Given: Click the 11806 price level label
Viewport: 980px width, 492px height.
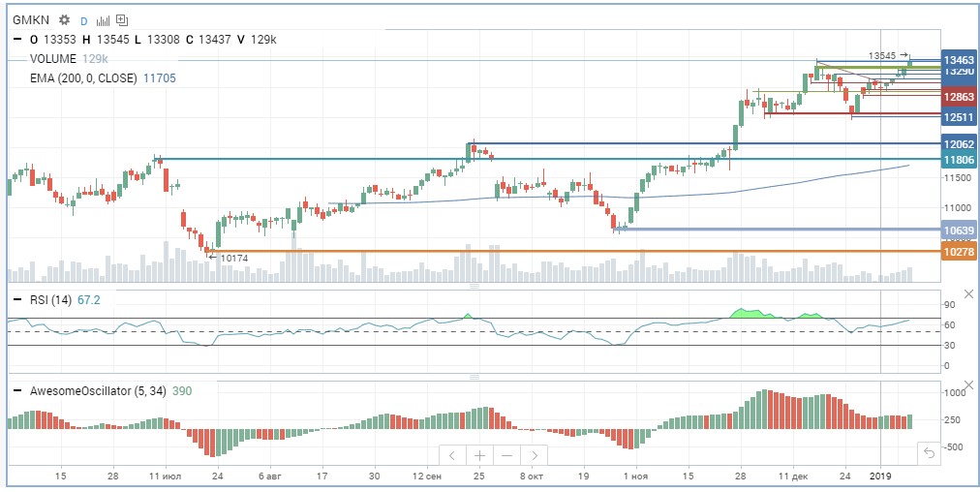Looking at the screenshot, I should pyautogui.click(x=960, y=160).
